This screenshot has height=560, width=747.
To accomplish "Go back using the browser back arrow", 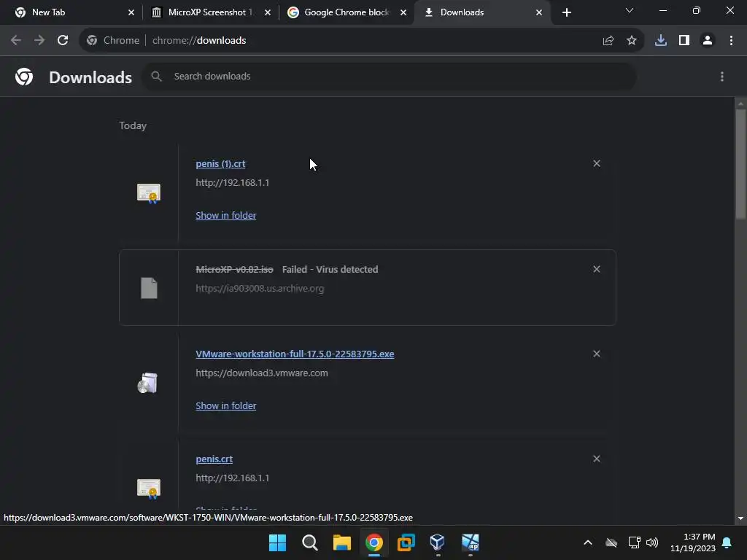I will 16,41.
